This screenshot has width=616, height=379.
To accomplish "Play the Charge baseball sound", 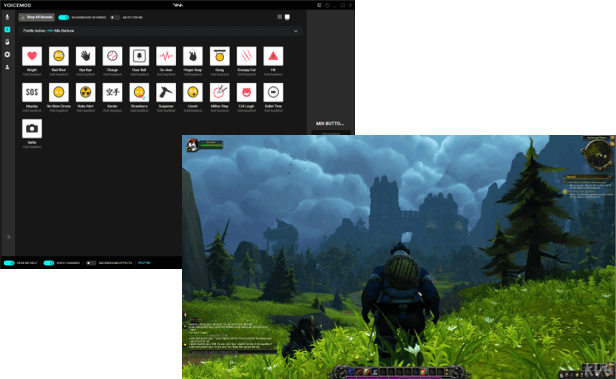I will [112, 56].
